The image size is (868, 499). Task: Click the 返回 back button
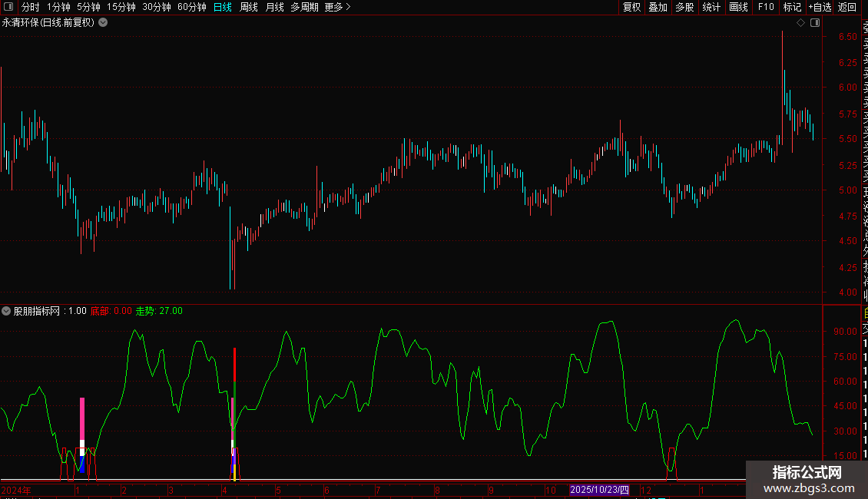847,7
